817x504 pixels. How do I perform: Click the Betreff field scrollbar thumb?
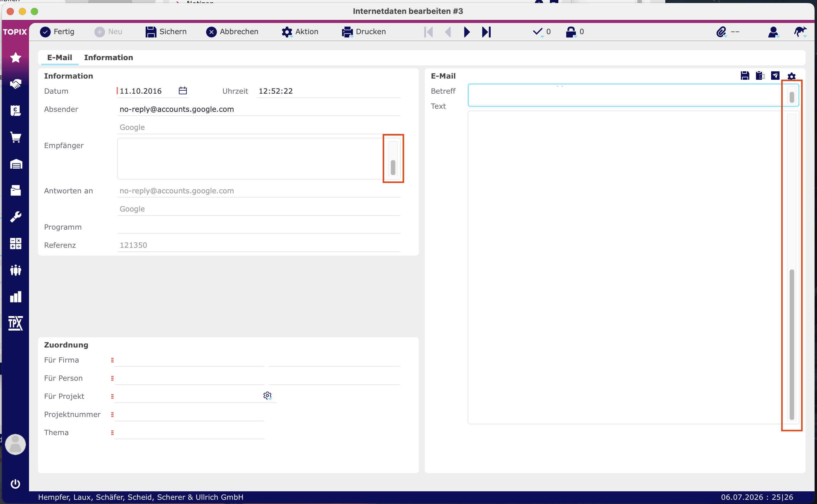[x=792, y=97]
